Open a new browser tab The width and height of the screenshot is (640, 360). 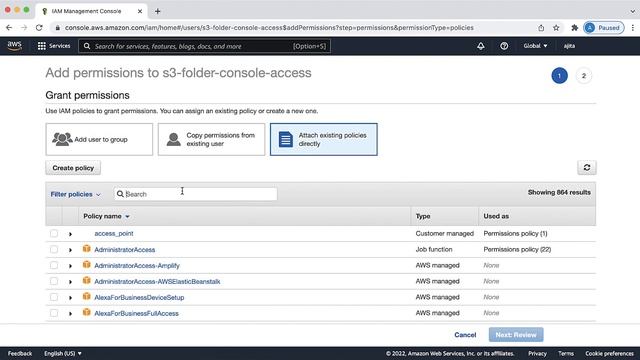[x=158, y=11]
